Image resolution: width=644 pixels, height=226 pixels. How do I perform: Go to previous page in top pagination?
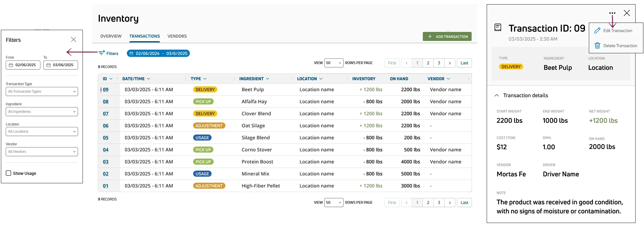(407, 63)
